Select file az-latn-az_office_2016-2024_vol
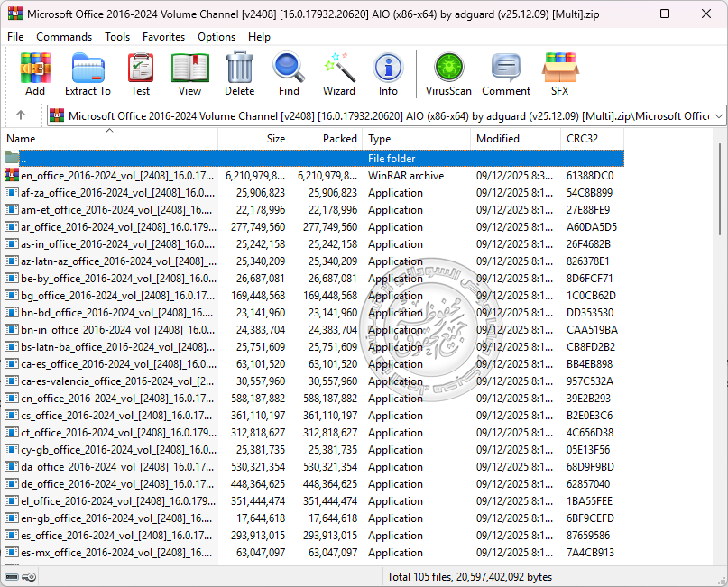The width and height of the screenshot is (728, 587). [118, 261]
